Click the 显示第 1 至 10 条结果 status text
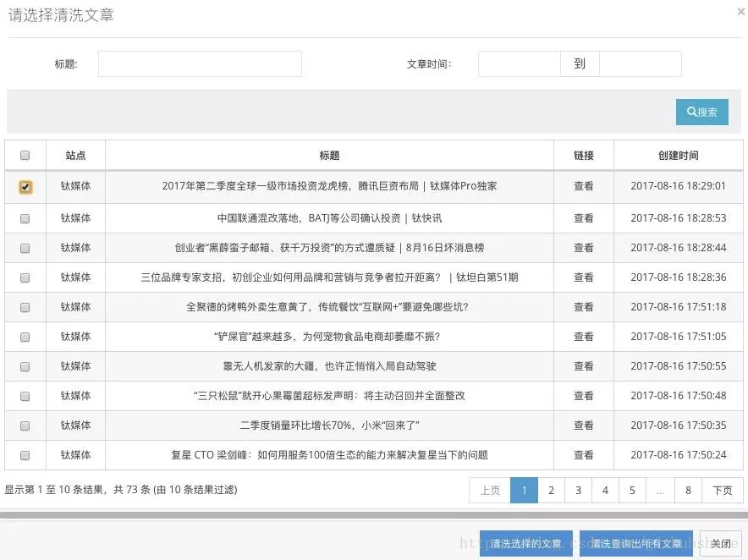This screenshot has height=560, width=748. pos(121,490)
